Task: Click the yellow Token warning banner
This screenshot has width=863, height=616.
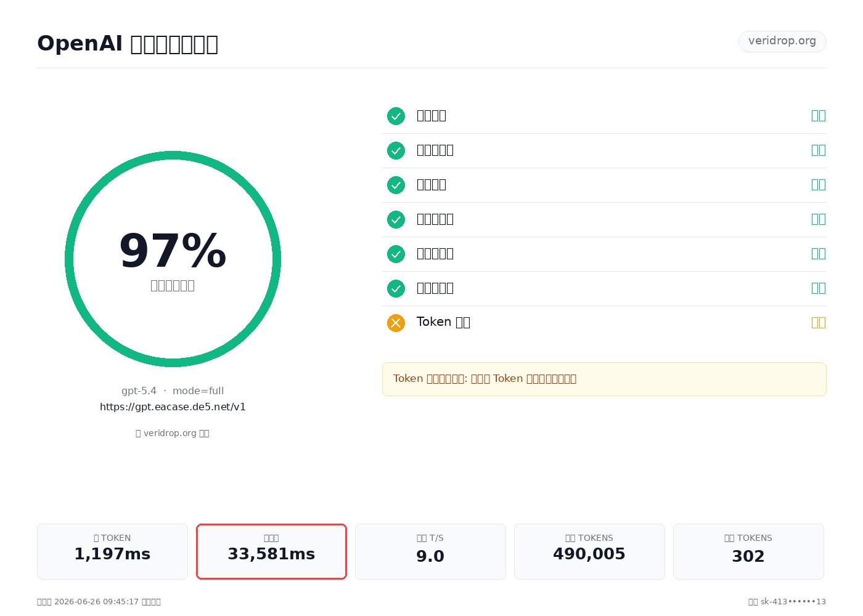Action: (x=604, y=379)
